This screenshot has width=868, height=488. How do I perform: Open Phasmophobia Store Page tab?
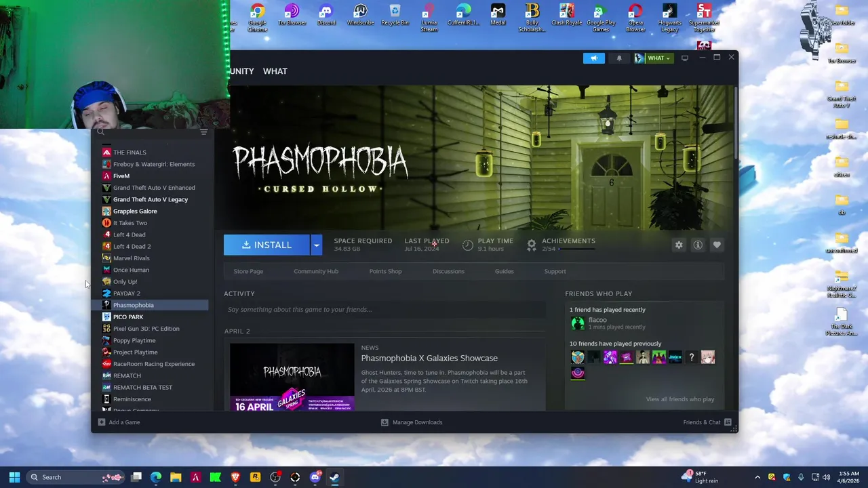[x=248, y=271]
